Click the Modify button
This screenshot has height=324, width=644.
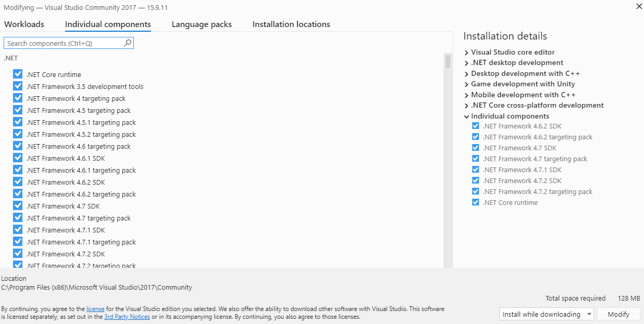[618, 314]
